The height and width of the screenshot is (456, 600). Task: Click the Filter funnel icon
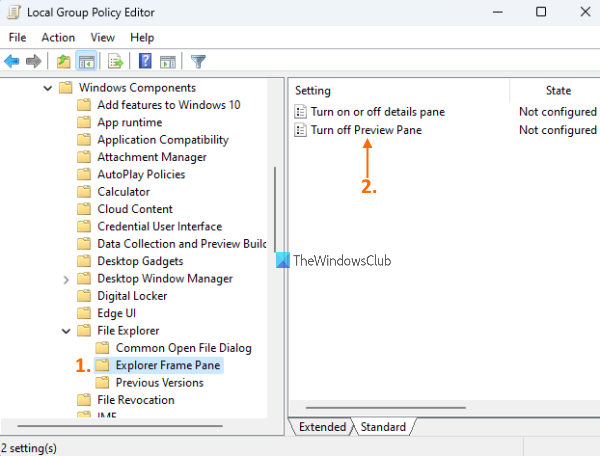198,62
